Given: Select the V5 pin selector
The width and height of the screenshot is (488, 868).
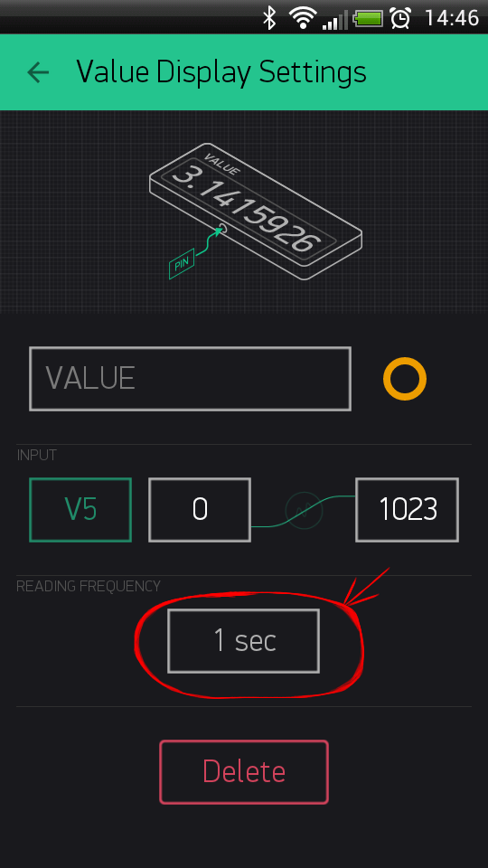Looking at the screenshot, I should point(80,510).
